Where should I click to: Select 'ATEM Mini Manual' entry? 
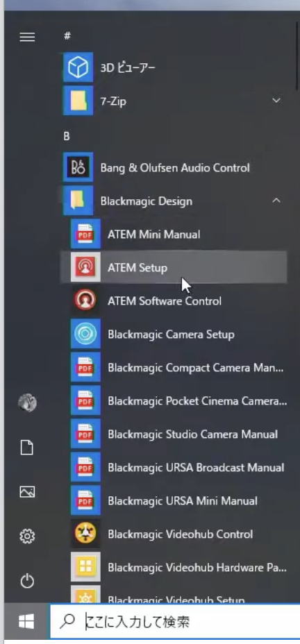point(154,235)
